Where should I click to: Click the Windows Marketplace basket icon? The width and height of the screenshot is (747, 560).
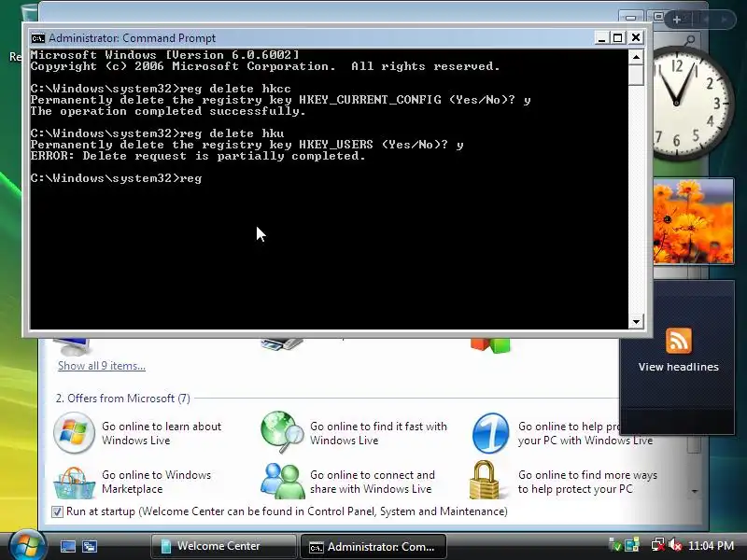tap(74, 483)
